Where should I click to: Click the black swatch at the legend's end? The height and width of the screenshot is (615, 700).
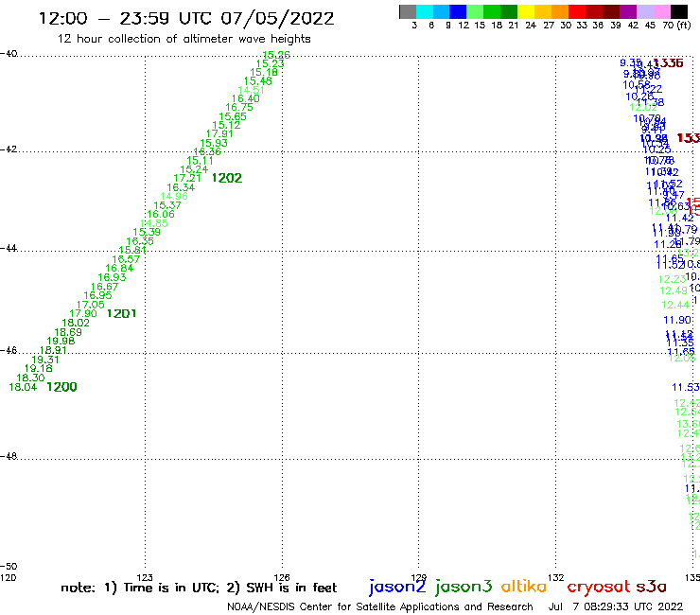click(x=679, y=11)
